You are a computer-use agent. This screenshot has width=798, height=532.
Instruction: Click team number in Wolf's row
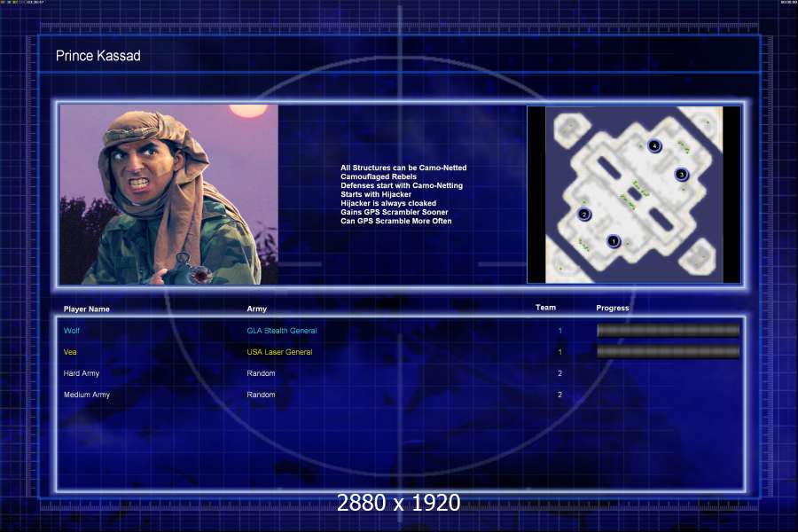click(x=559, y=331)
